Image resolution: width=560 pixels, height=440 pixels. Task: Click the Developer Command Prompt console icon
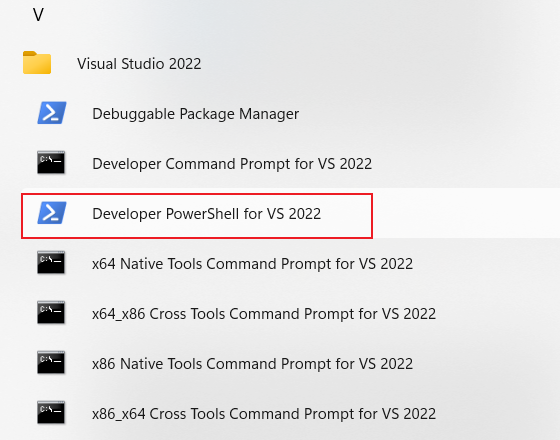coord(51,163)
